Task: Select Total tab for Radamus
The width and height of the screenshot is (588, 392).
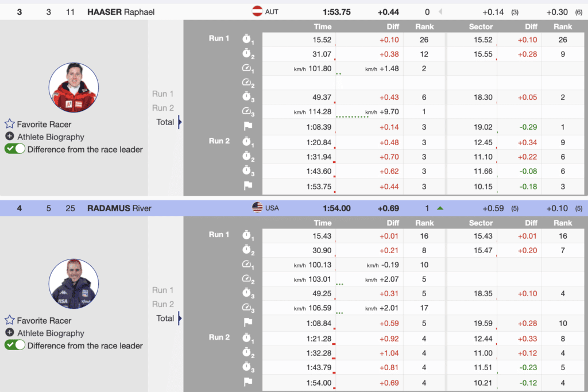Action: point(165,318)
